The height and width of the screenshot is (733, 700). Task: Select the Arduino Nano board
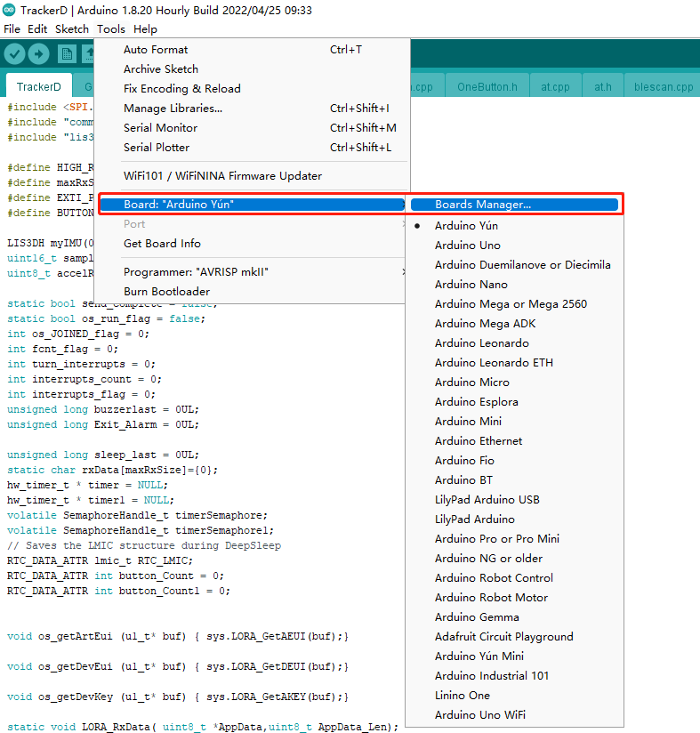coord(514,285)
